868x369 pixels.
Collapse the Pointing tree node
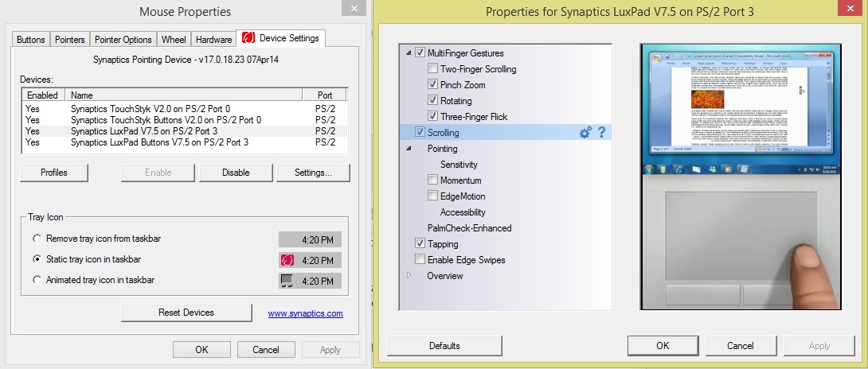pos(409,148)
